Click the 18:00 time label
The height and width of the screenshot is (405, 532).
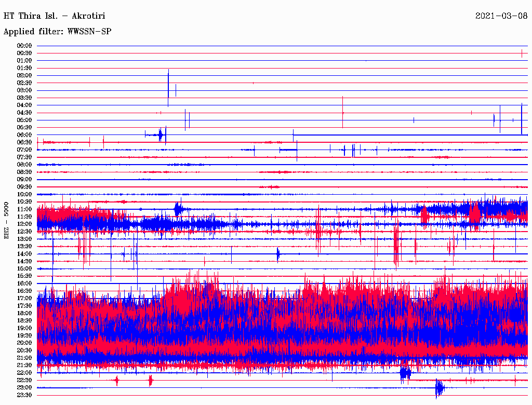point(24,314)
